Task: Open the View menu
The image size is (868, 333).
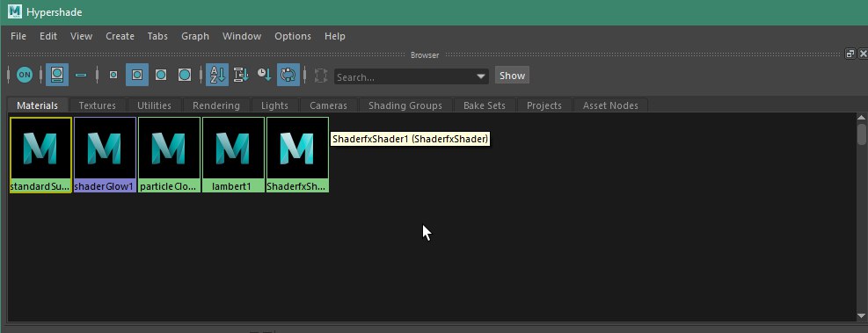Action: point(82,36)
